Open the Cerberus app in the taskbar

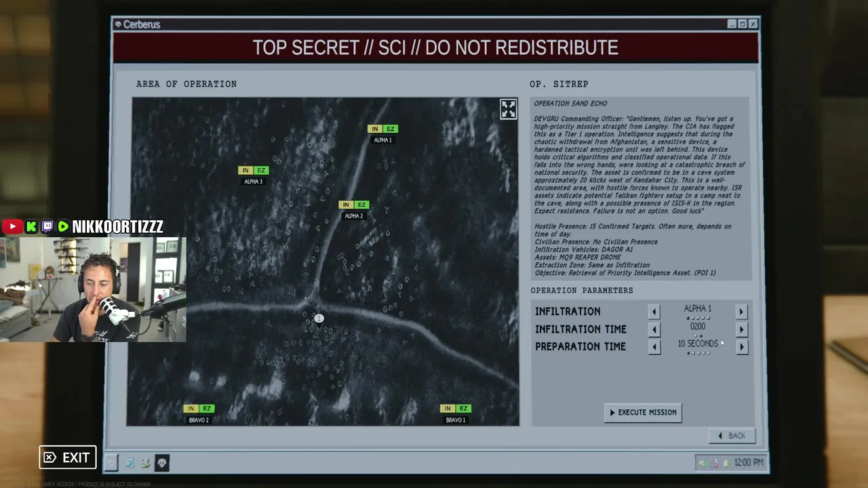coord(162,463)
